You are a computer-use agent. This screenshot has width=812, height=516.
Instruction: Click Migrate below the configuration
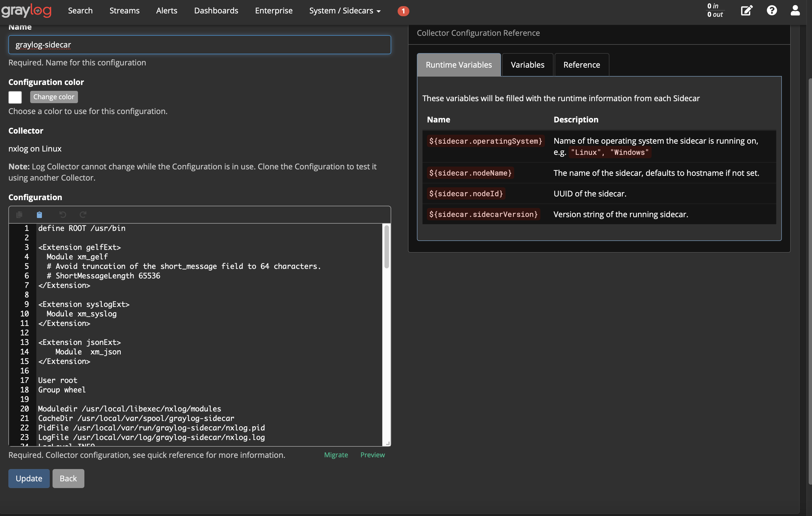(x=336, y=455)
